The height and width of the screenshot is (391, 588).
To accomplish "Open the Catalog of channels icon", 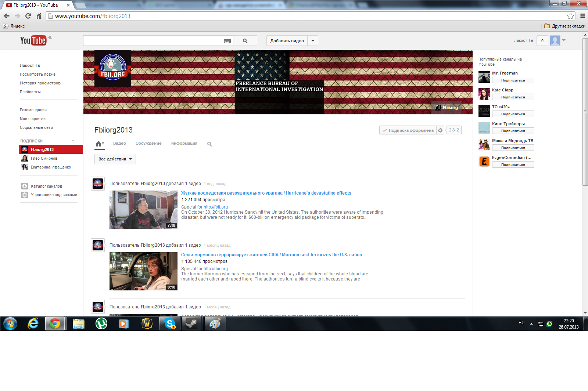I will [25, 186].
